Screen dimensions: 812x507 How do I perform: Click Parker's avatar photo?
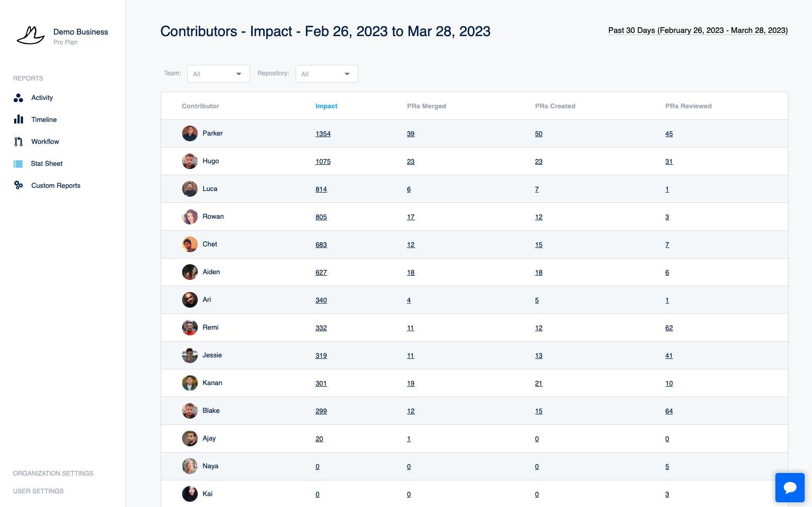(x=190, y=133)
